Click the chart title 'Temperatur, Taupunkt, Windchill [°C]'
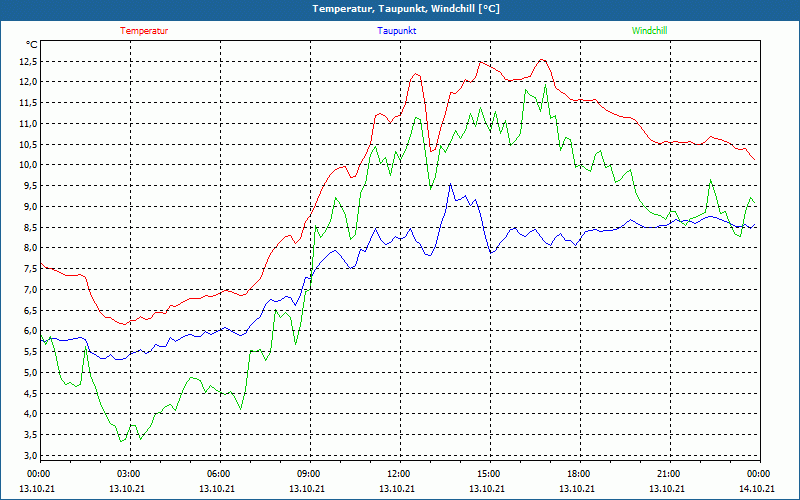 tap(406, 9)
